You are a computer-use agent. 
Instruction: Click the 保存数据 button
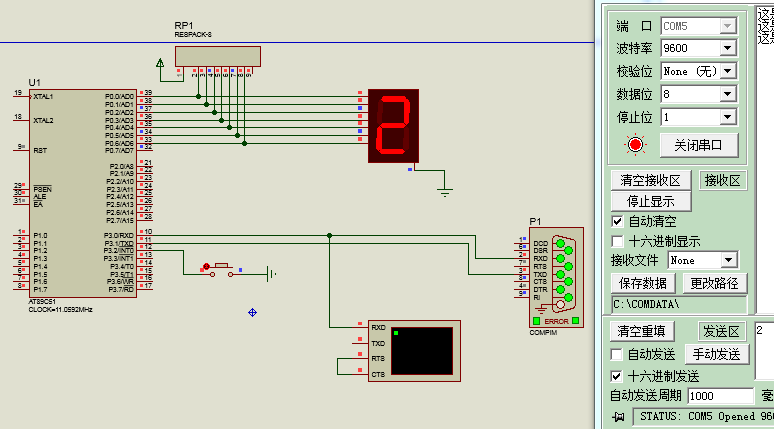pos(643,283)
